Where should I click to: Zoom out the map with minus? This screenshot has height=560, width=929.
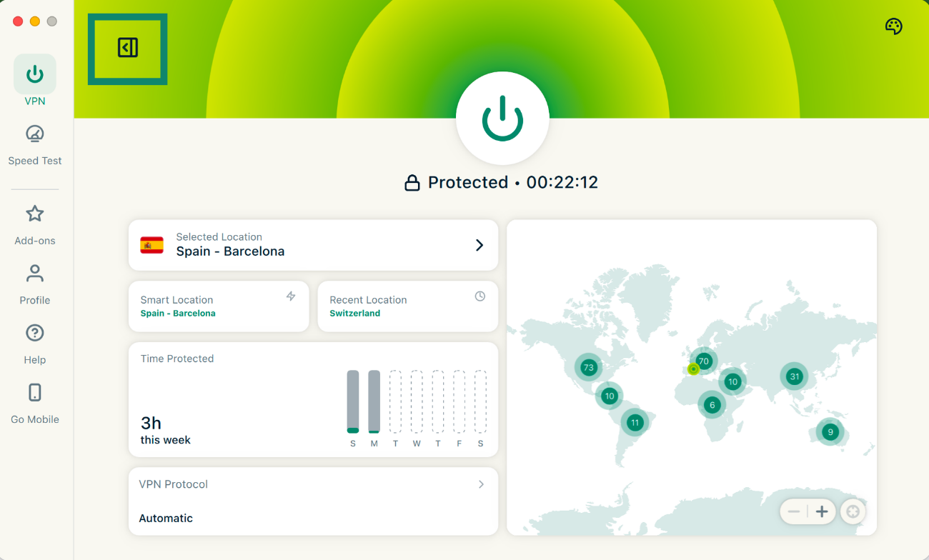pos(794,511)
